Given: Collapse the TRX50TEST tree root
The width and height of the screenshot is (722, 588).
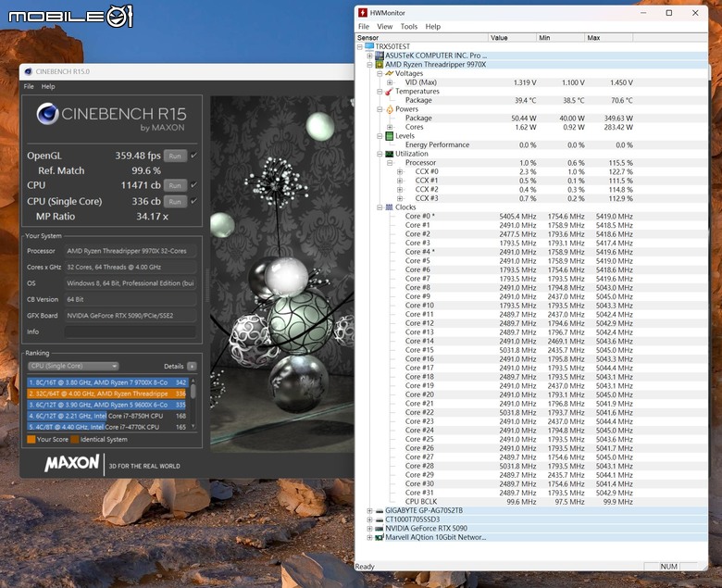Looking at the screenshot, I should pyautogui.click(x=360, y=46).
